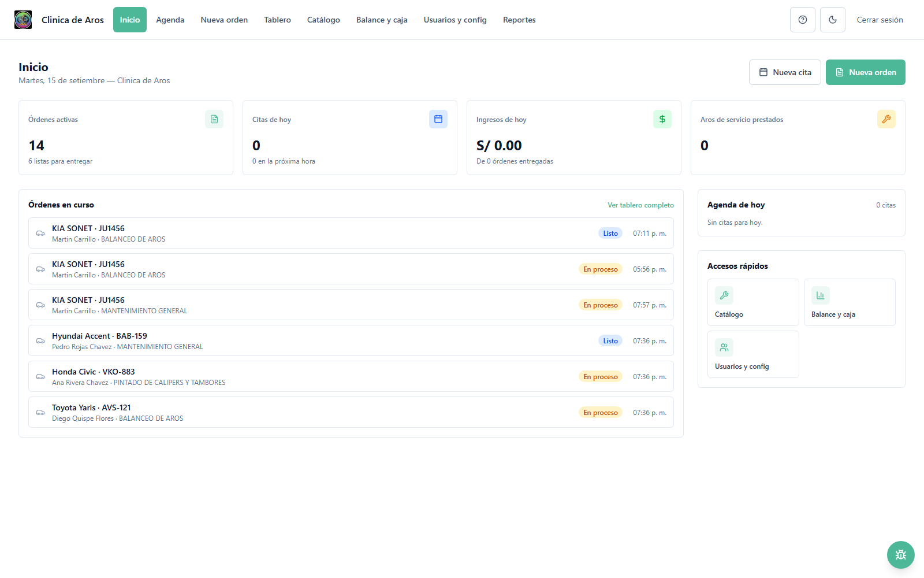
Task: Open the Ver tablero completo link
Action: pyautogui.click(x=640, y=205)
